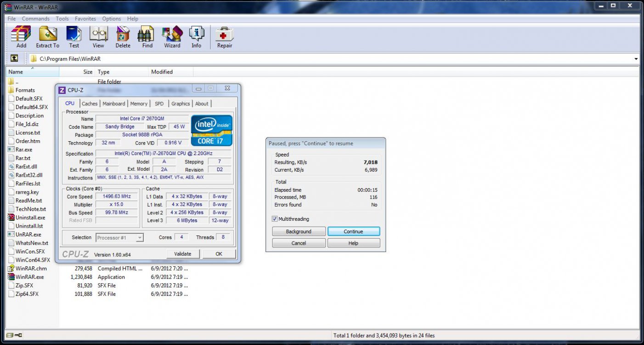
Task: Switch to the Caches tab in CPU-Z
Action: pos(90,104)
